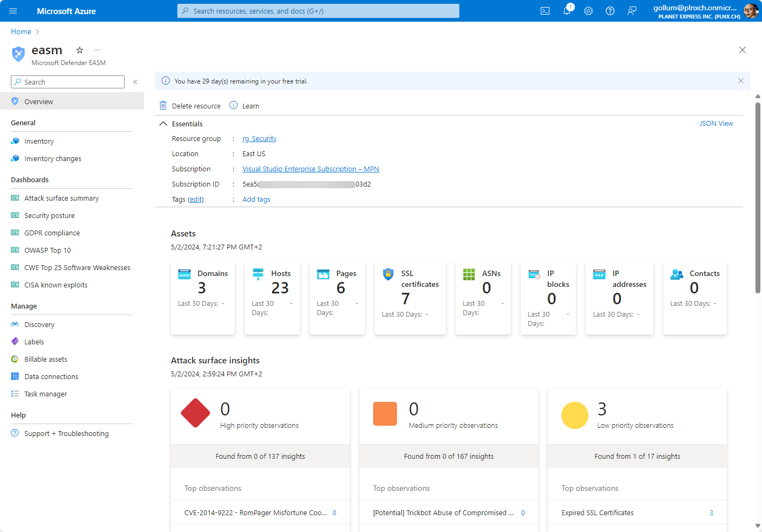Favorite the easm resource with star icon
This screenshot has height=532, width=762.
click(x=80, y=50)
